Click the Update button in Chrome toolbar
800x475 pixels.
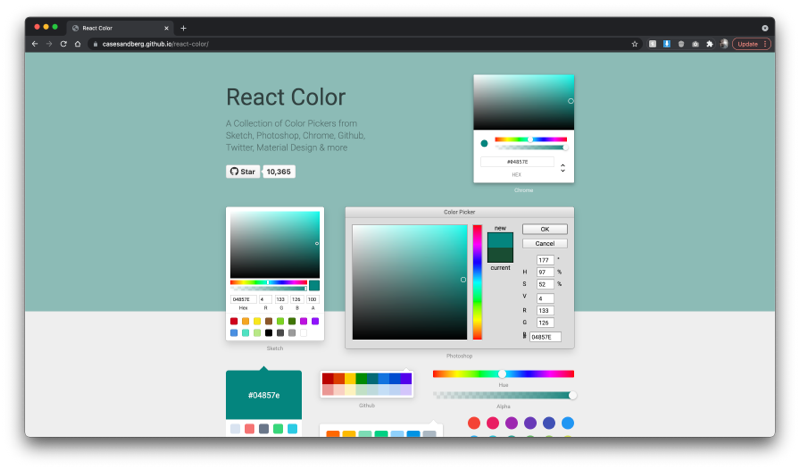(751, 44)
